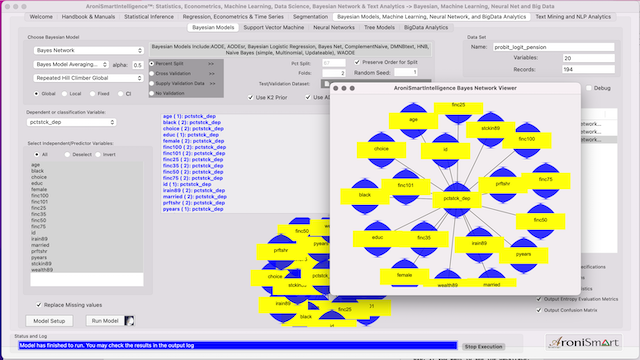Click the alpha value input field
640x360 pixels.
tap(138, 65)
